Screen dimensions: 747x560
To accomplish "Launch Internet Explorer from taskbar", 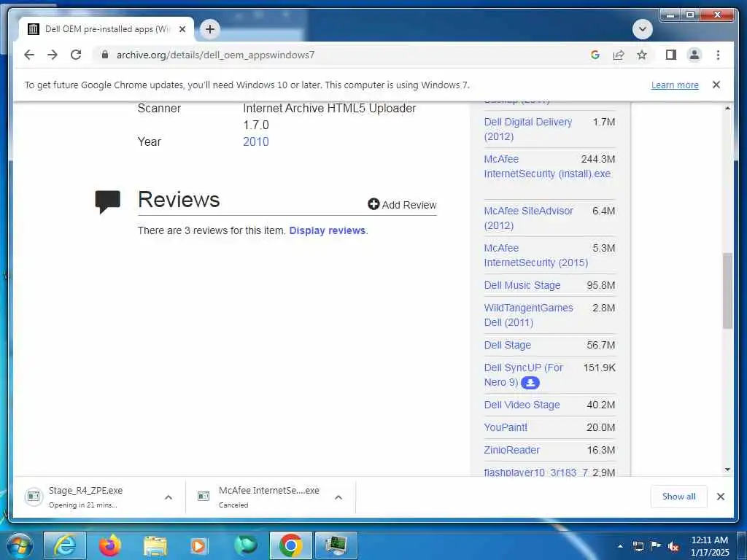I will 65,545.
